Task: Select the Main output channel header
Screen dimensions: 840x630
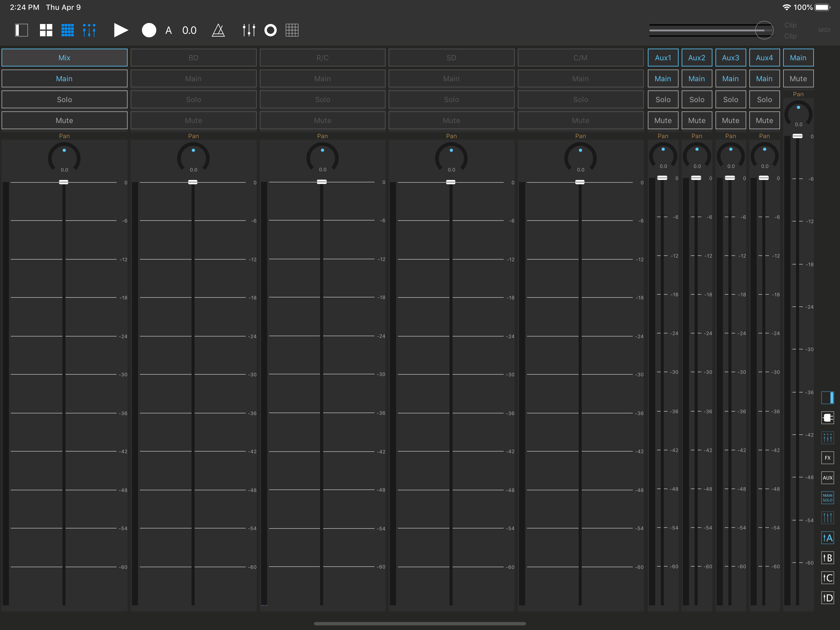Action: pyautogui.click(x=798, y=58)
